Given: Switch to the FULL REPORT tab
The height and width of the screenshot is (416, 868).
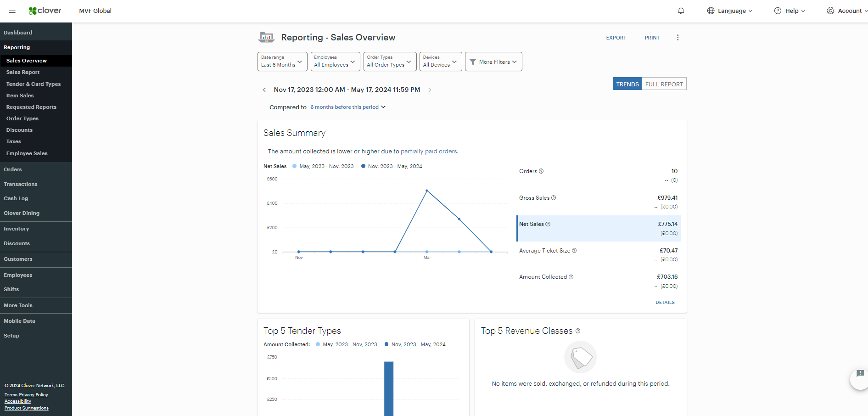Looking at the screenshot, I should pyautogui.click(x=664, y=84).
